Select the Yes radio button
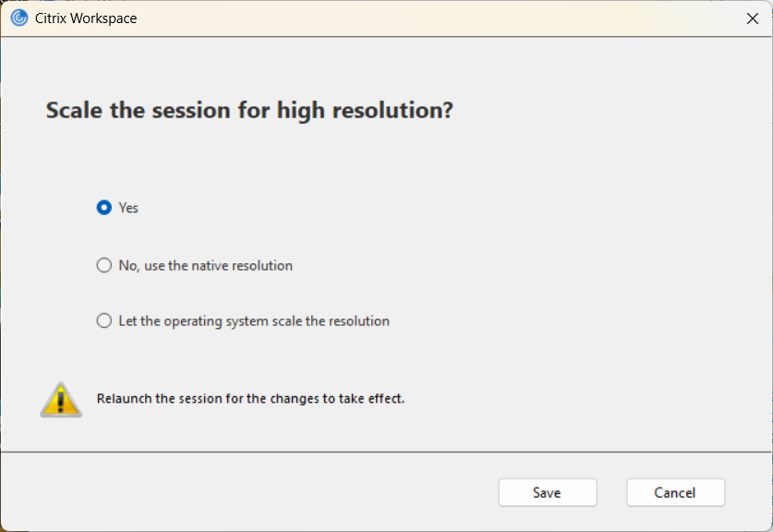773x532 pixels. coord(104,208)
